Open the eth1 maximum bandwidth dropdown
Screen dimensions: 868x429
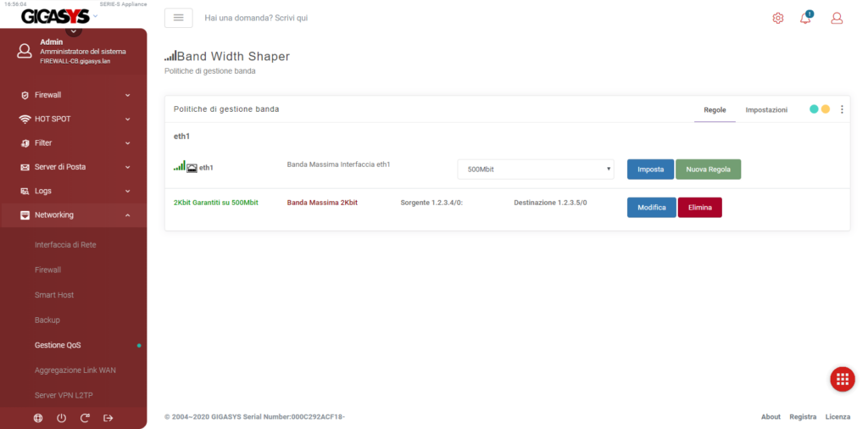(535, 169)
